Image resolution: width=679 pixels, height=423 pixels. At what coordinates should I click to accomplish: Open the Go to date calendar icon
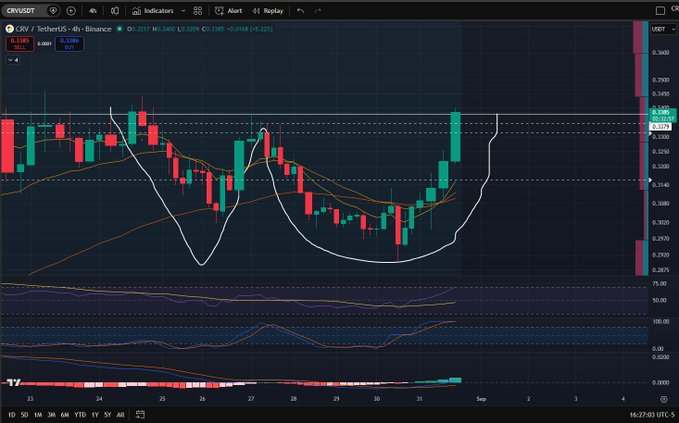(140, 415)
